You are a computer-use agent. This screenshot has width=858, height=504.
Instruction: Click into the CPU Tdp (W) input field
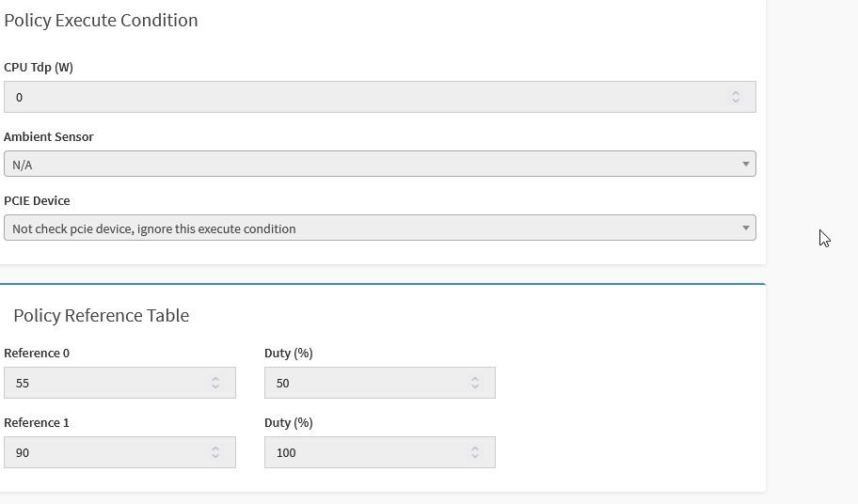[380, 97]
